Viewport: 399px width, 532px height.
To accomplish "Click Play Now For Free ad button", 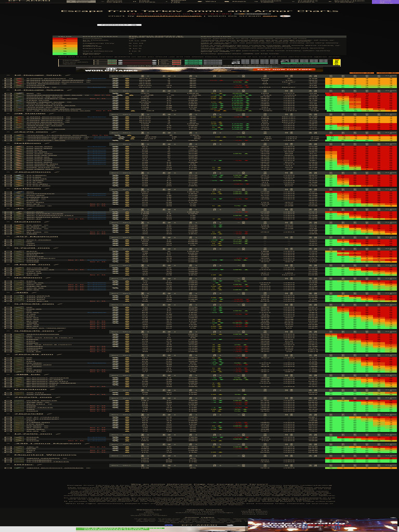I will coord(284,70).
